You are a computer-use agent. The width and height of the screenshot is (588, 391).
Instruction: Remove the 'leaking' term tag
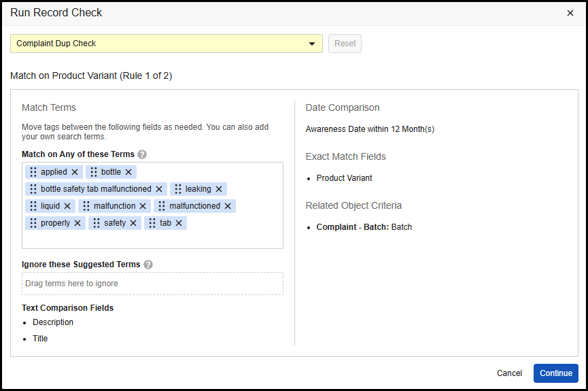219,189
